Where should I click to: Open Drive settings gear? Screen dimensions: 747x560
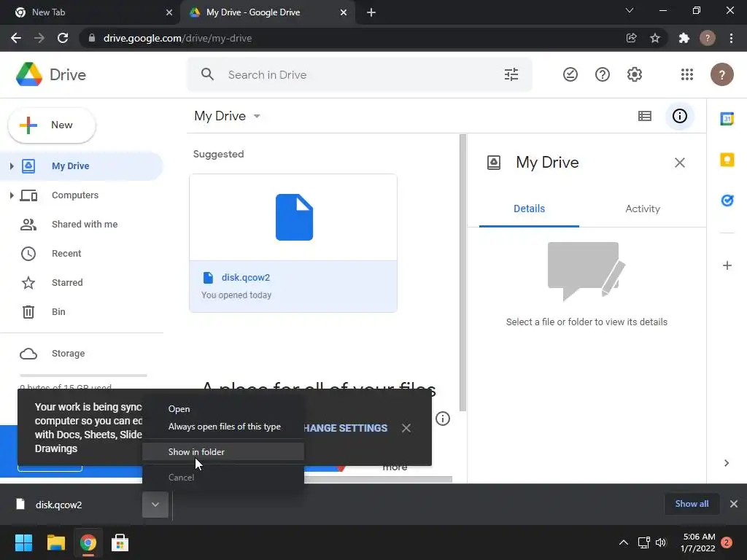pos(635,74)
